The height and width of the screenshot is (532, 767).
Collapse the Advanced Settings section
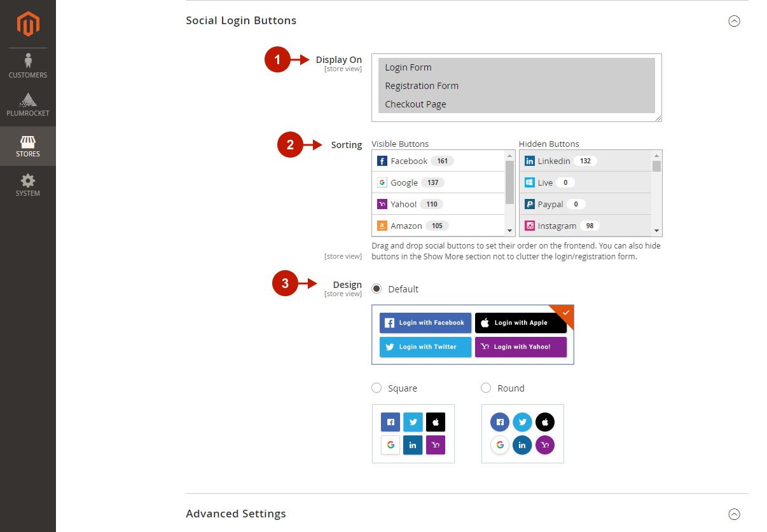(734, 514)
